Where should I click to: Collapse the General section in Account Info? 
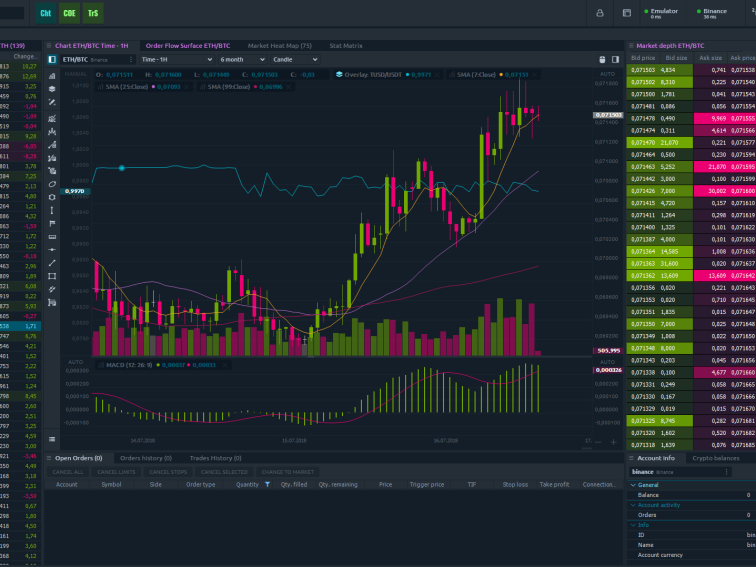click(x=633, y=485)
